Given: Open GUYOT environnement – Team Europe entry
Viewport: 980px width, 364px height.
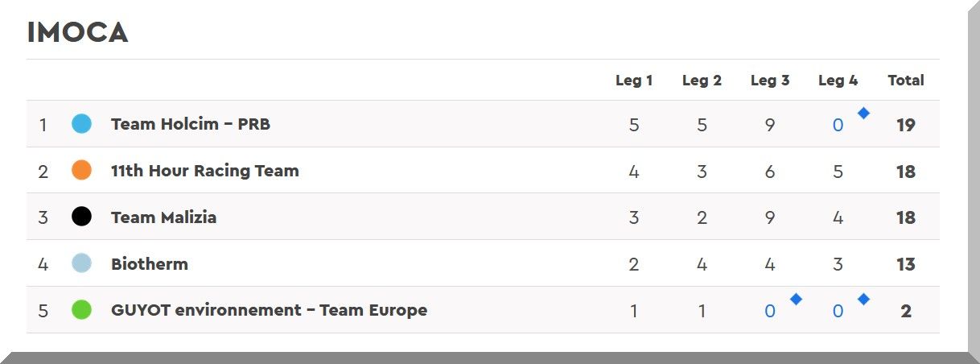Looking at the screenshot, I should point(269,310).
